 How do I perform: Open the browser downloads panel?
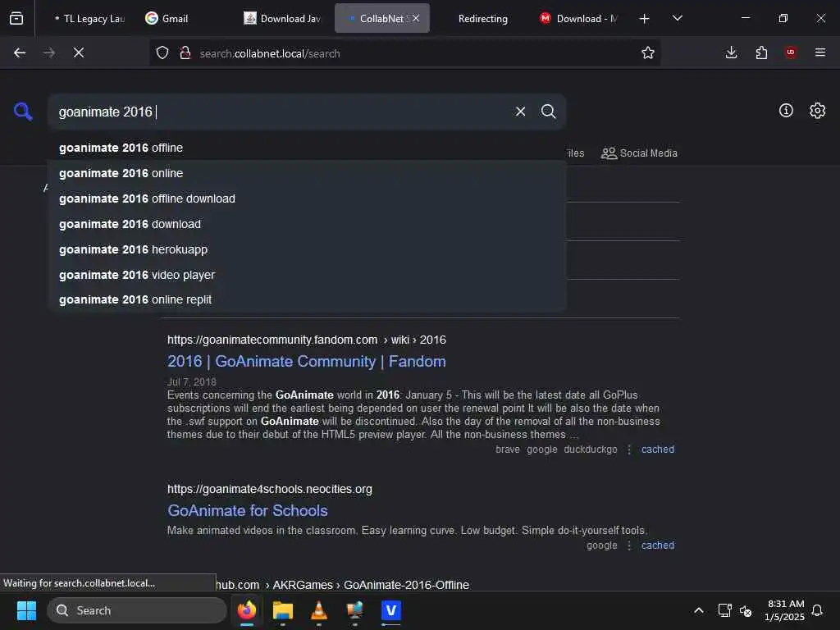point(731,52)
